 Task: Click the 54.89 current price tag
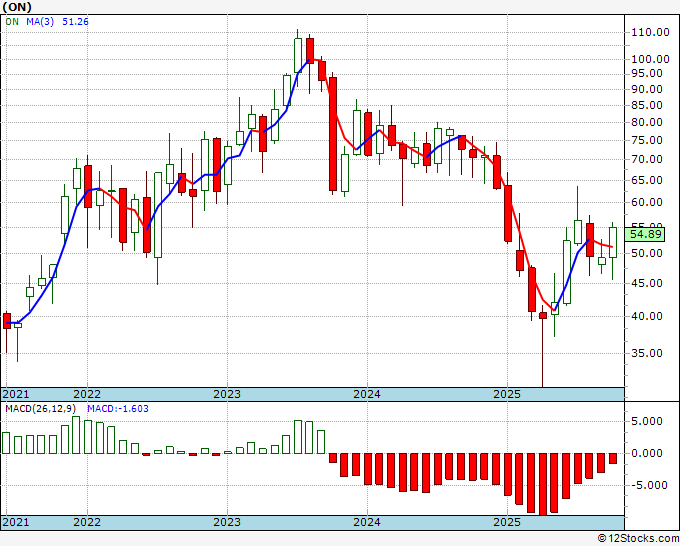645,235
